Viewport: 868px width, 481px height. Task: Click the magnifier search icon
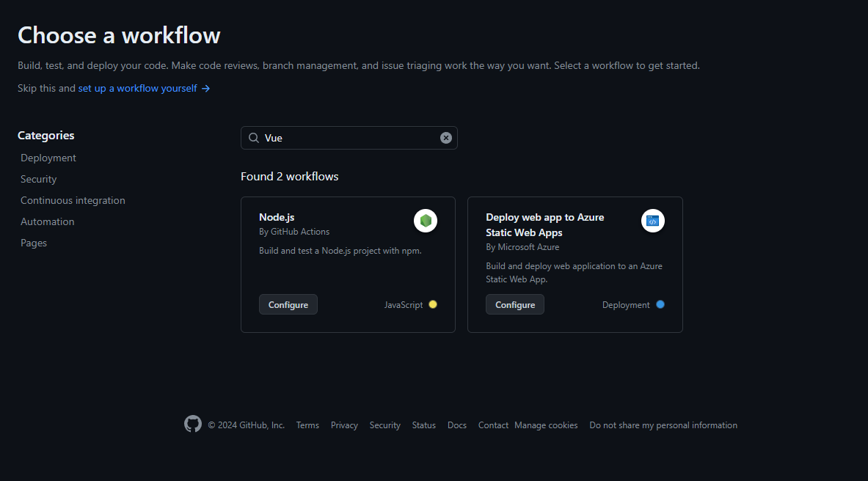pyautogui.click(x=254, y=138)
